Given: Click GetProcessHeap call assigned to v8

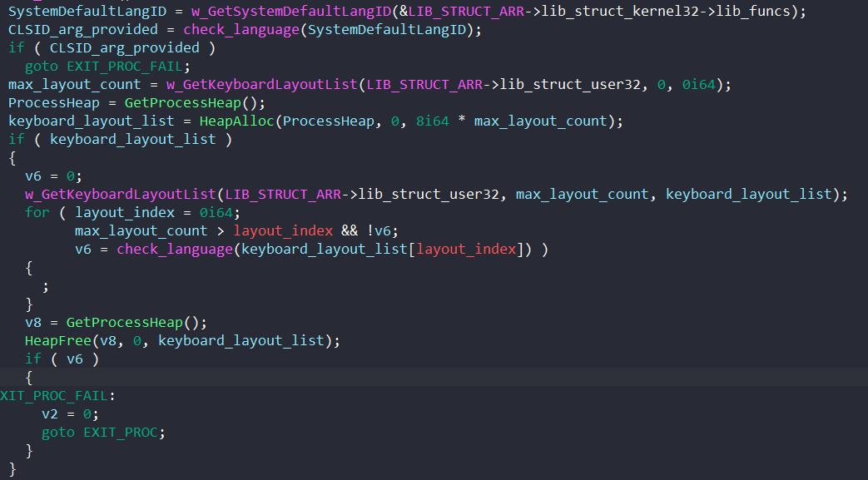Looking at the screenshot, I should point(125,322).
